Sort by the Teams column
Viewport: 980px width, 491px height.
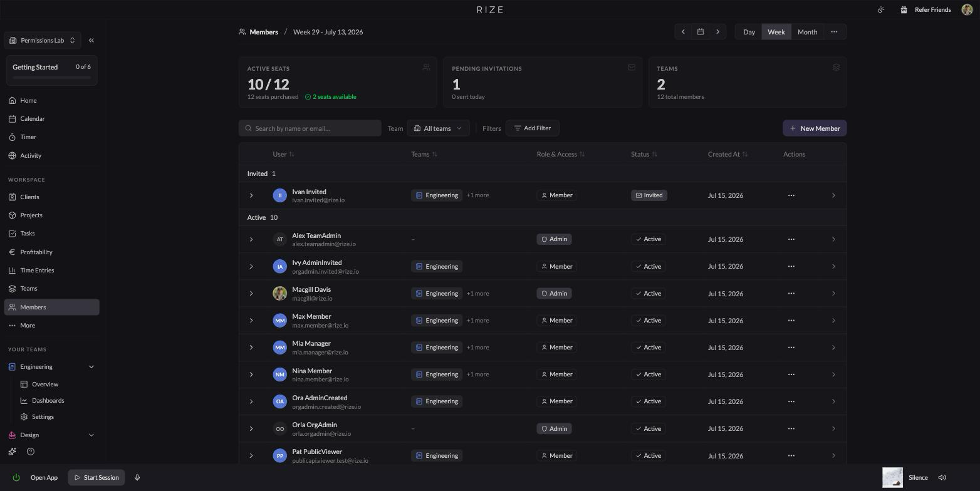point(424,154)
